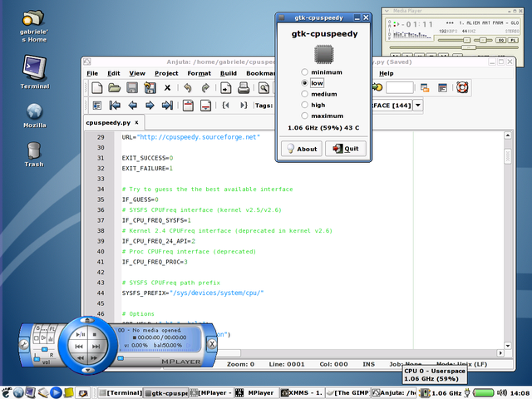The image size is (532, 399).
Task: Click the MPlayer stop button
Action: click(x=95, y=334)
